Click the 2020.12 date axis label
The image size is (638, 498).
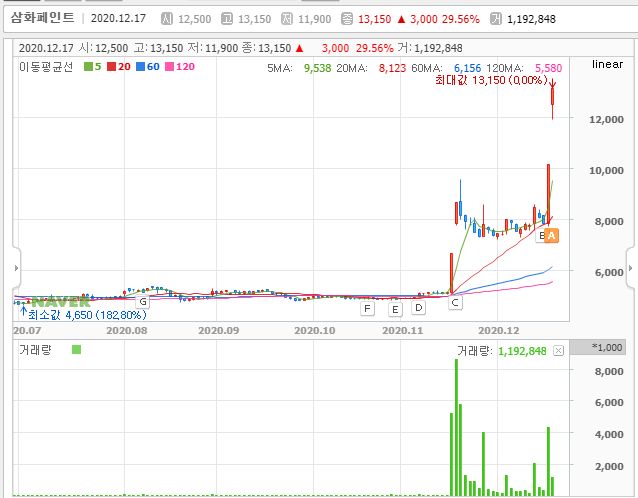[x=499, y=330]
